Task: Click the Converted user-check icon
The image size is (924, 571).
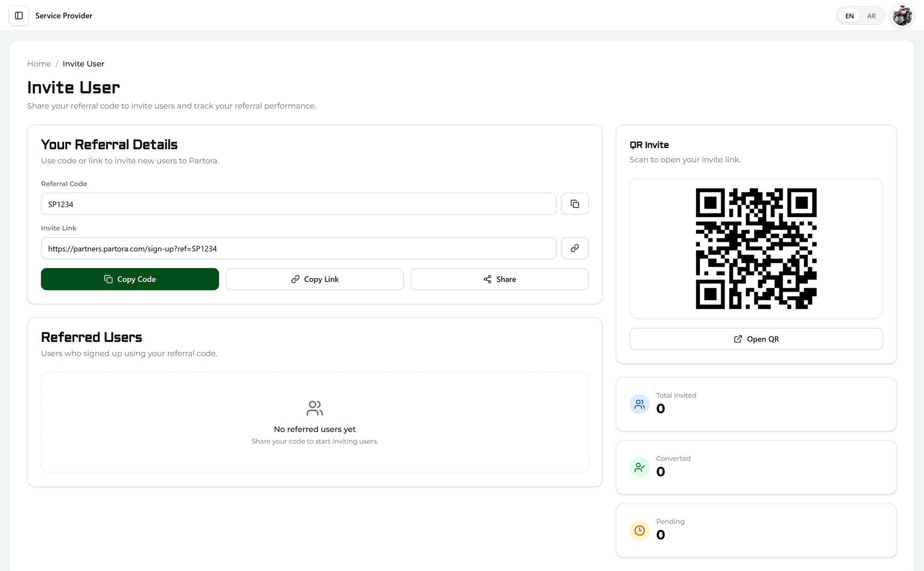Action: pos(639,467)
